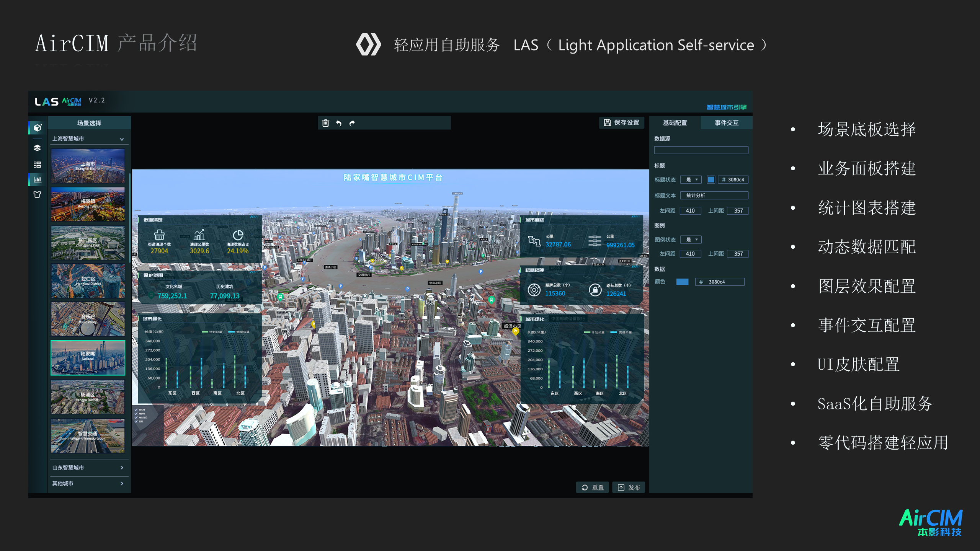Toggle the first map layer checkbox

136,410
